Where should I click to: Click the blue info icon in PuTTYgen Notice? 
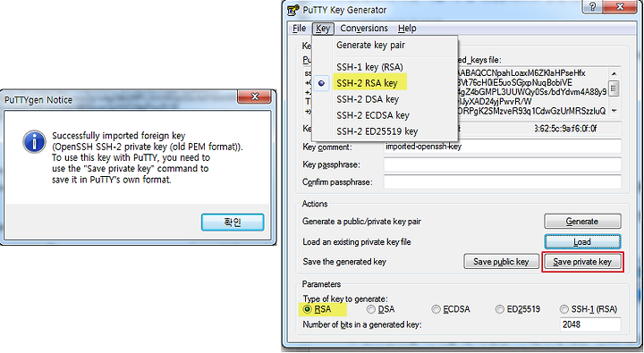pyautogui.click(x=34, y=142)
